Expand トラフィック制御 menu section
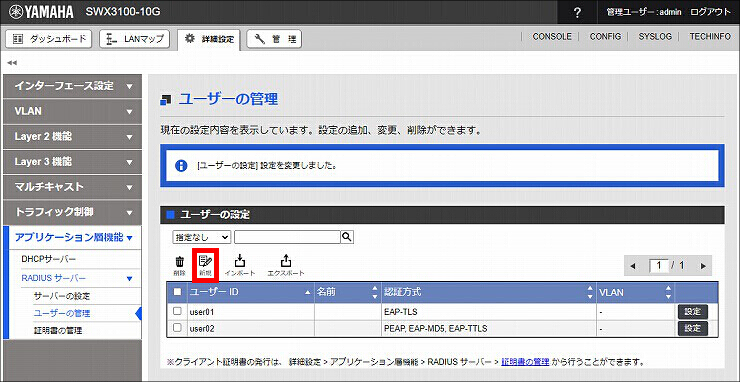The width and height of the screenshot is (740, 382). tap(72, 212)
